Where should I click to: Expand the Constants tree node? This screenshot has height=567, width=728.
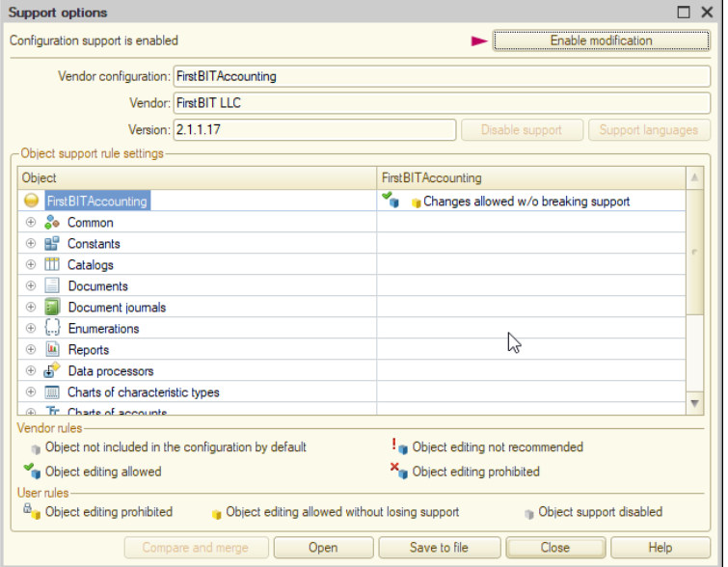[31, 243]
